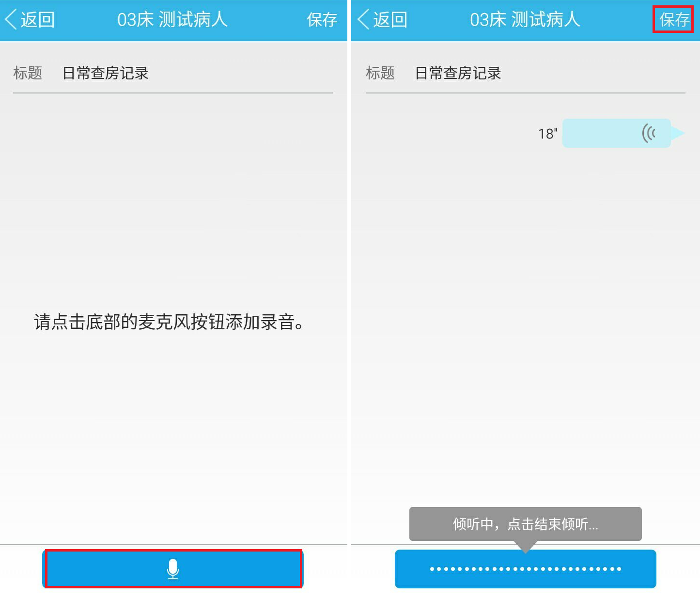Click the 标题 label on the right screen
The height and width of the screenshot is (599, 700).
380,73
